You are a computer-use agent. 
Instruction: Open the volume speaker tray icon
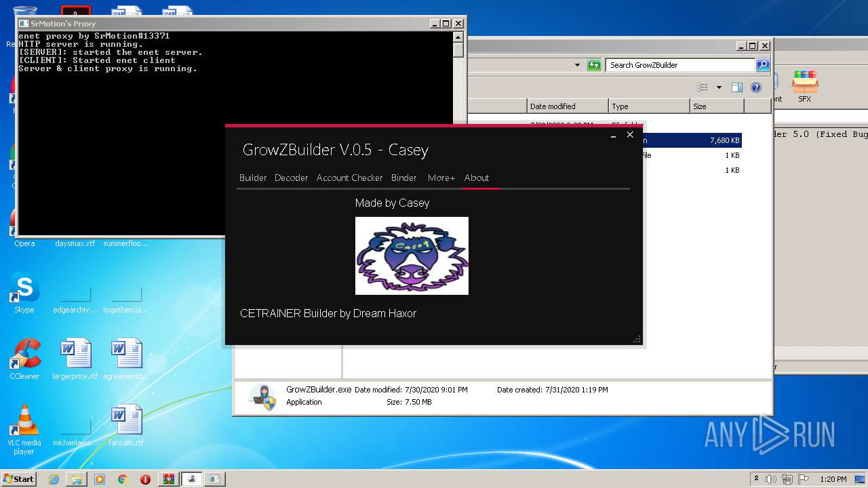click(771, 479)
